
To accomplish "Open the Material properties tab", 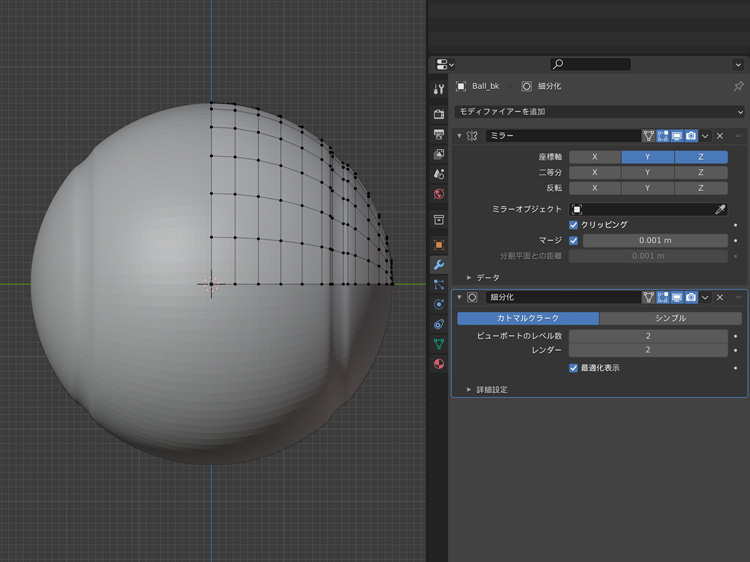I will [x=439, y=364].
